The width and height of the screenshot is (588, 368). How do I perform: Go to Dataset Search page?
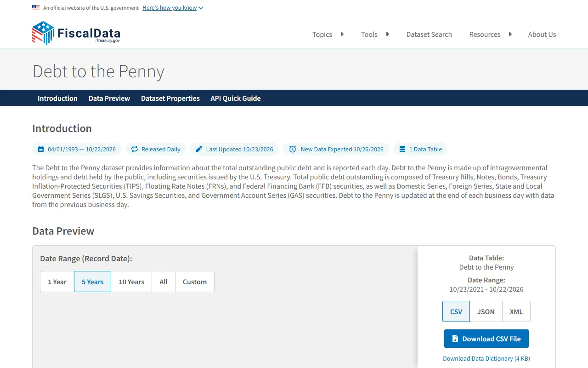pyautogui.click(x=429, y=34)
